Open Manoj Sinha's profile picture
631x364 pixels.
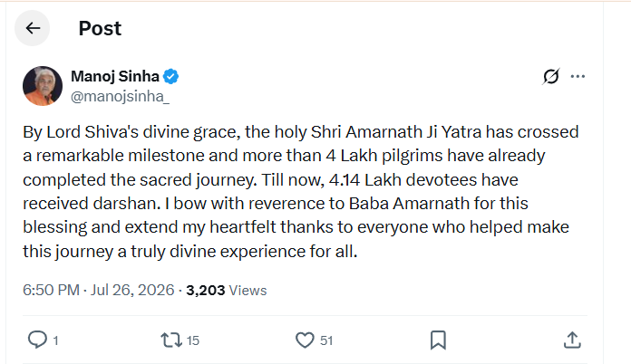[43, 86]
